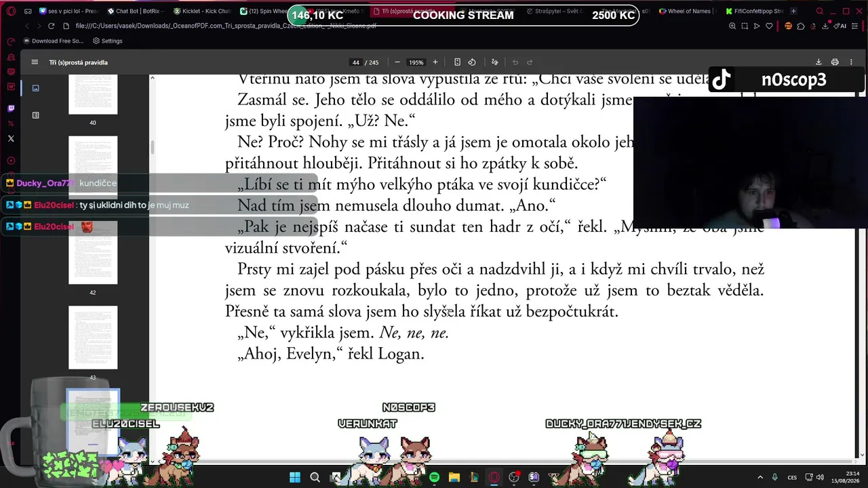
Task: Take a snapshot with browser toolbar
Action: coord(745,26)
